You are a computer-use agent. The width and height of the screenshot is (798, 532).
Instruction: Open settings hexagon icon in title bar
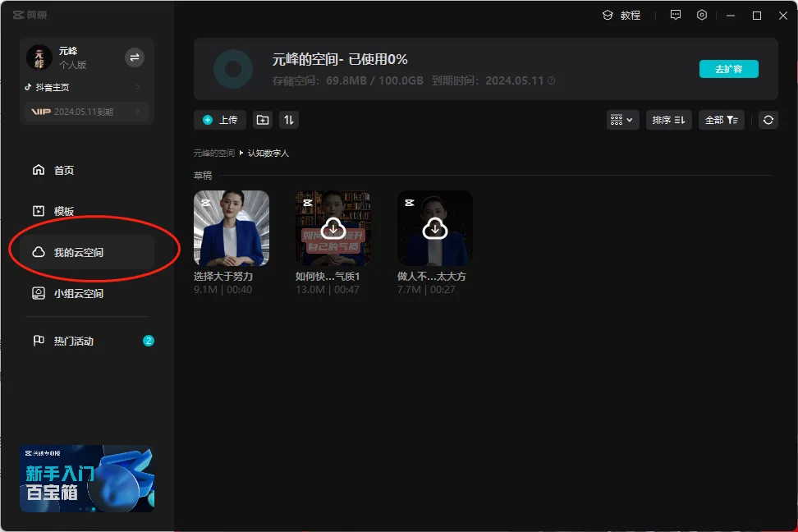702,16
